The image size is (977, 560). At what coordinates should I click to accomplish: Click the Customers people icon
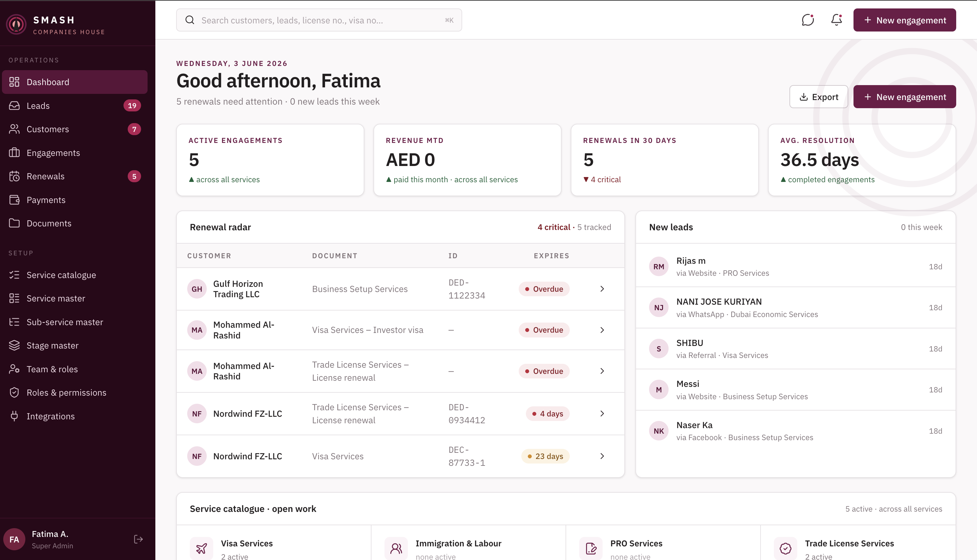pyautogui.click(x=14, y=129)
